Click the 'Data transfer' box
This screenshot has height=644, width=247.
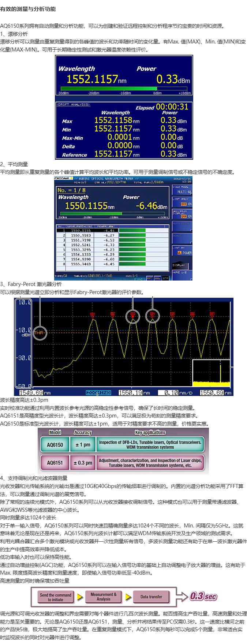(x=151, y=597)
